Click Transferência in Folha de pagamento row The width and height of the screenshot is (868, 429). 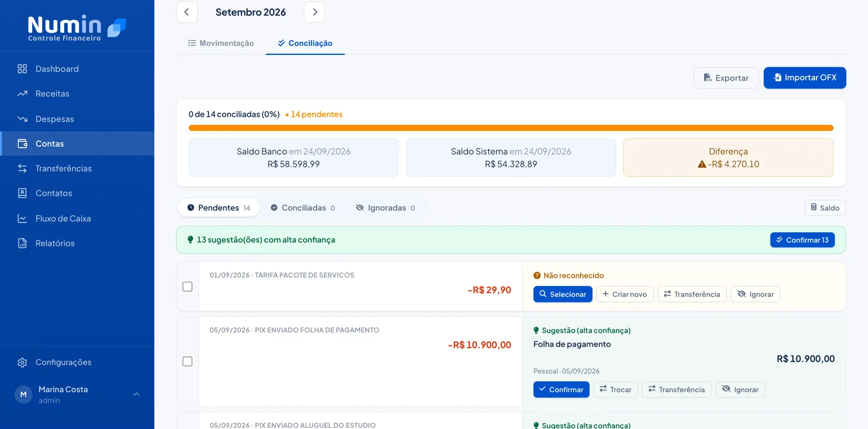point(677,390)
